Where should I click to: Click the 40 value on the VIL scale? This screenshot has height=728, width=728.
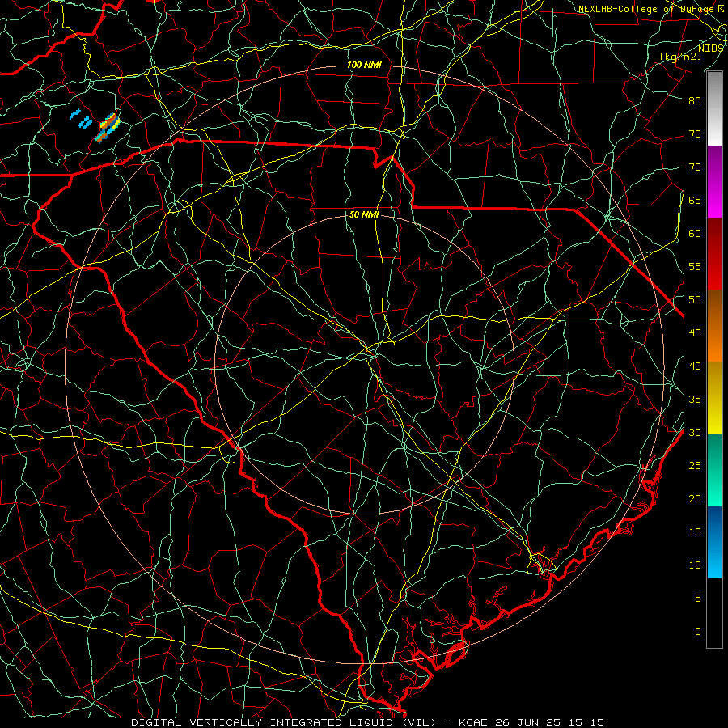[x=695, y=366]
